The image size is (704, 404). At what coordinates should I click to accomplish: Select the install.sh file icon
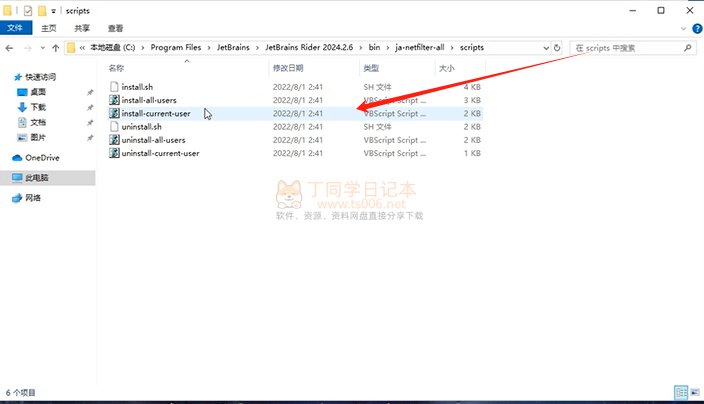[114, 87]
